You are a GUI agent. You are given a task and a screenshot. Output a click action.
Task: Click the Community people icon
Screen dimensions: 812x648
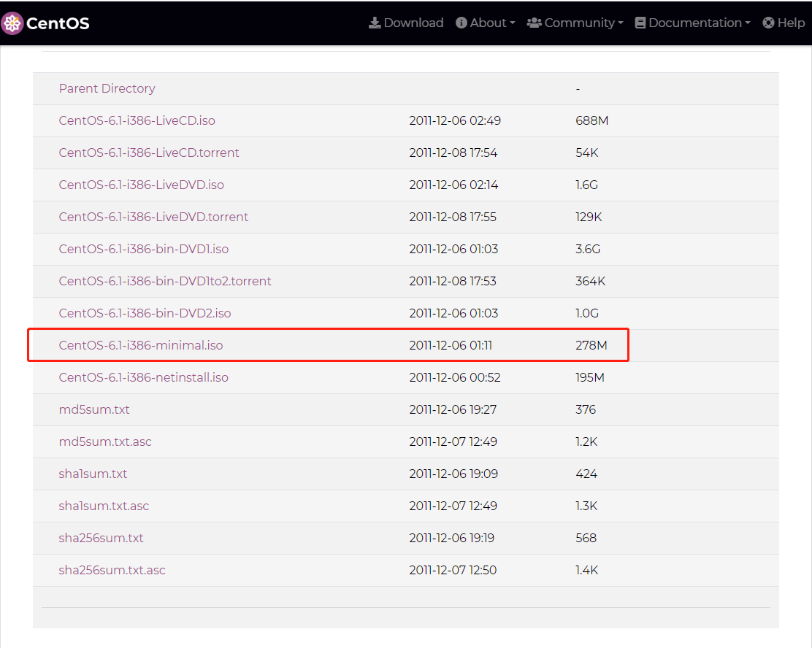[x=534, y=23]
